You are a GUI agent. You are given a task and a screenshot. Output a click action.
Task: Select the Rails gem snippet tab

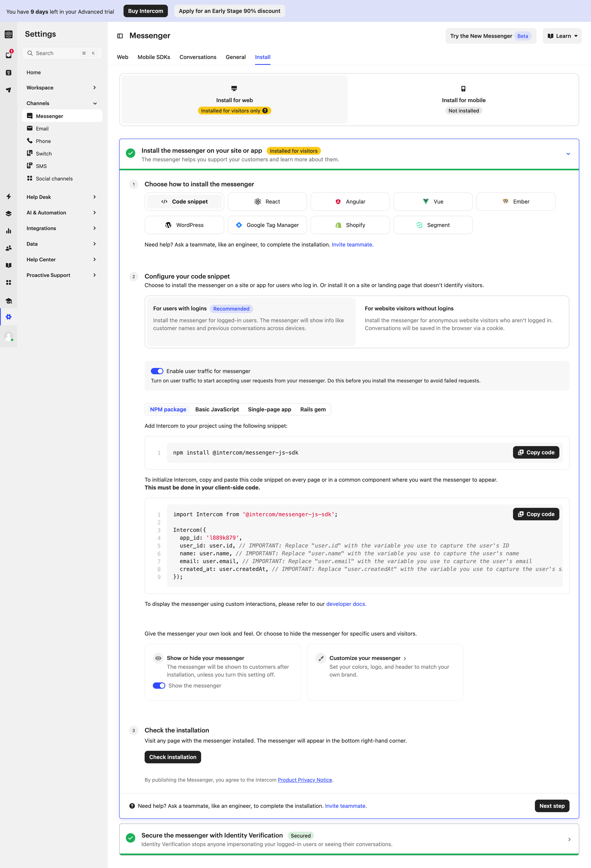[313, 409]
